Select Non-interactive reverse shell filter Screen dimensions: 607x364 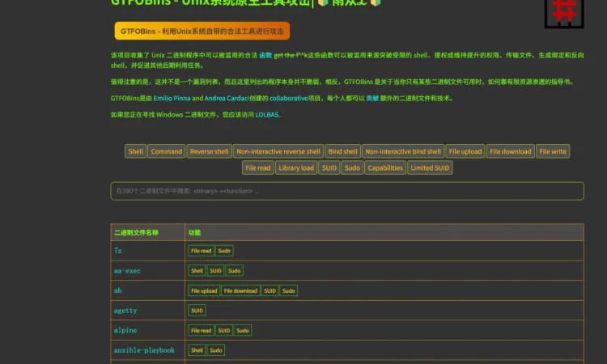[278, 151]
